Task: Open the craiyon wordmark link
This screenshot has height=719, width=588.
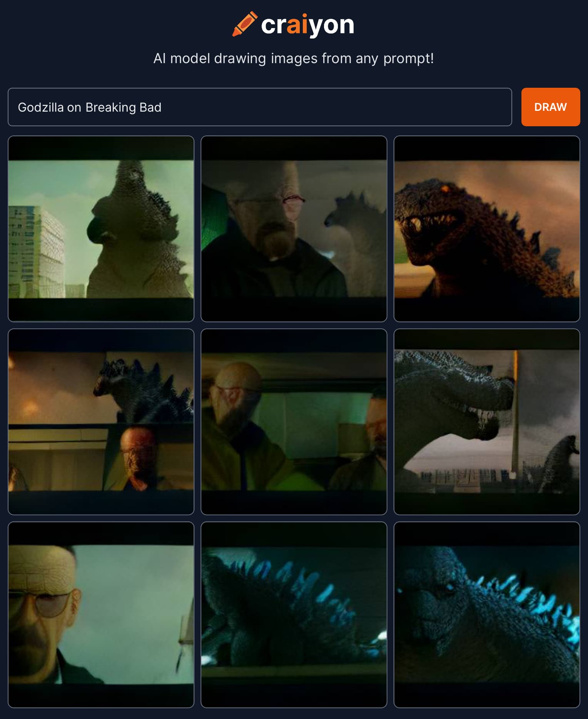Action: [x=307, y=25]
